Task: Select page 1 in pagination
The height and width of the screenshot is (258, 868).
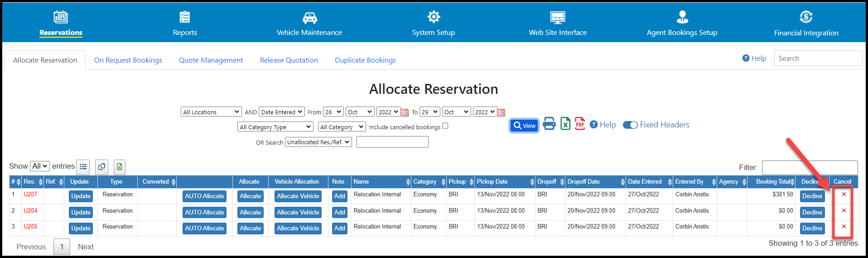Action: pos(62,247)
